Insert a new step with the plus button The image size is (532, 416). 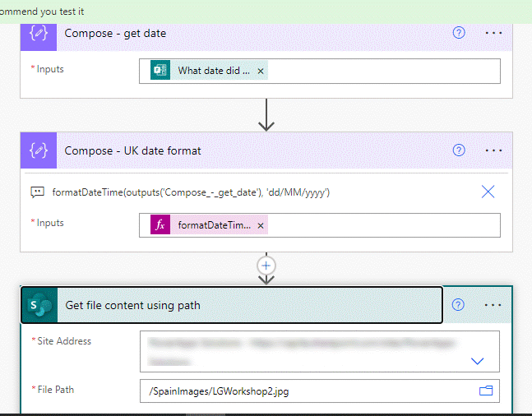[x=266, y=266]
